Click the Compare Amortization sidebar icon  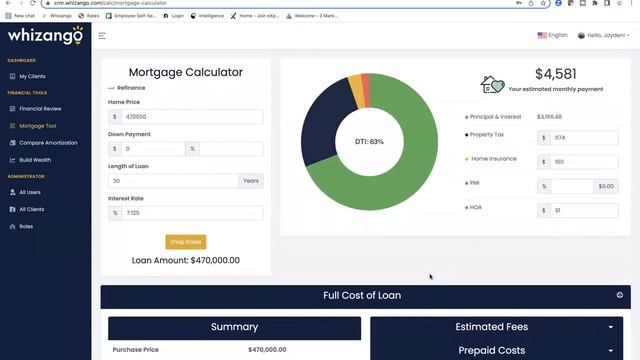pos(12,143)
